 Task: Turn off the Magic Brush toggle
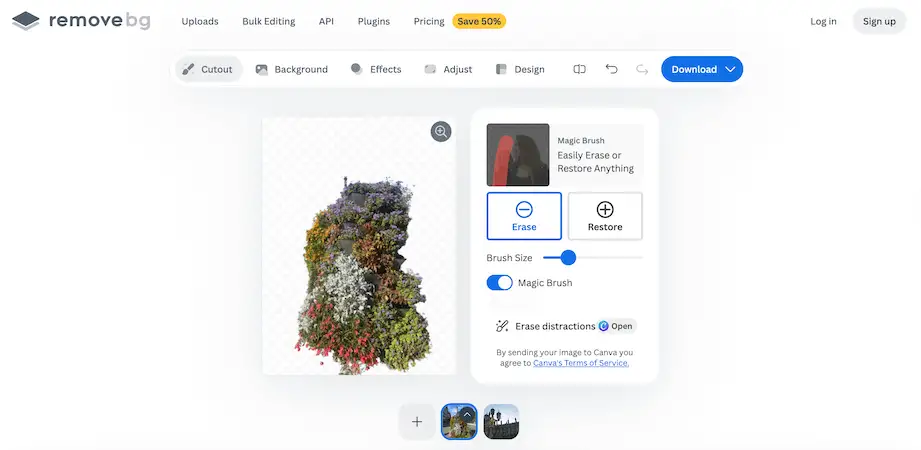coord(499,283)
